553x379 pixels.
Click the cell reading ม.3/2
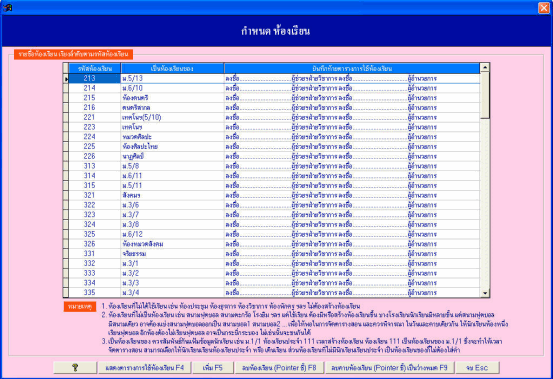click(172, 273)
